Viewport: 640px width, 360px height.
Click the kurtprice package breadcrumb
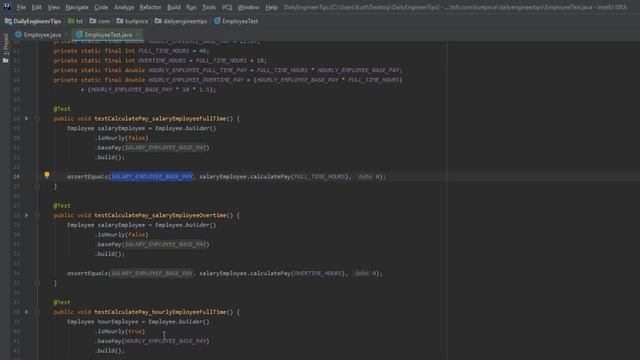point(132,21)
